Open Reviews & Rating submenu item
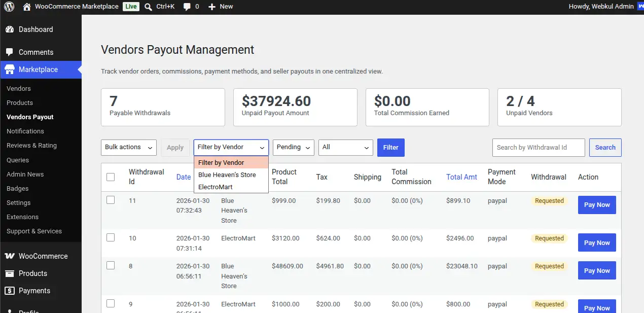 [x=31, y=145]
